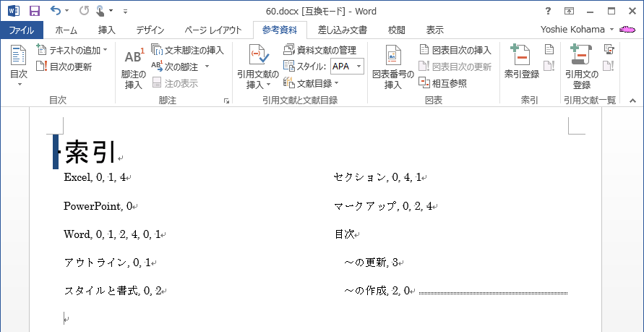Click the ～の更新, 3 subentry
The image size is (644, 332).
point(371,263)
